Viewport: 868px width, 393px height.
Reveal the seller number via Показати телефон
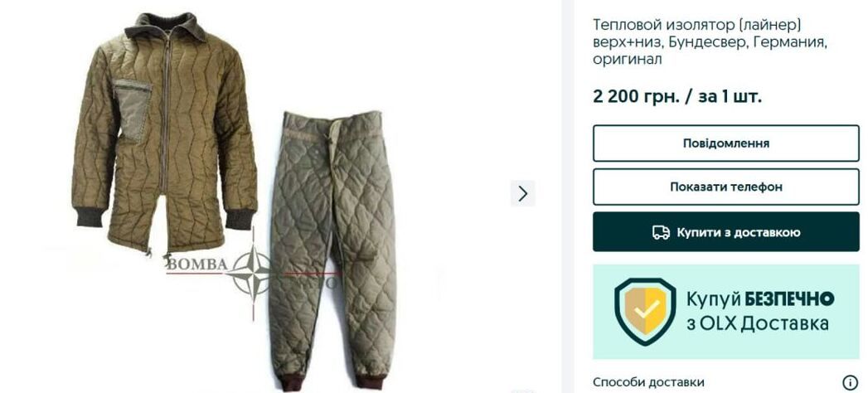(725, 187)
